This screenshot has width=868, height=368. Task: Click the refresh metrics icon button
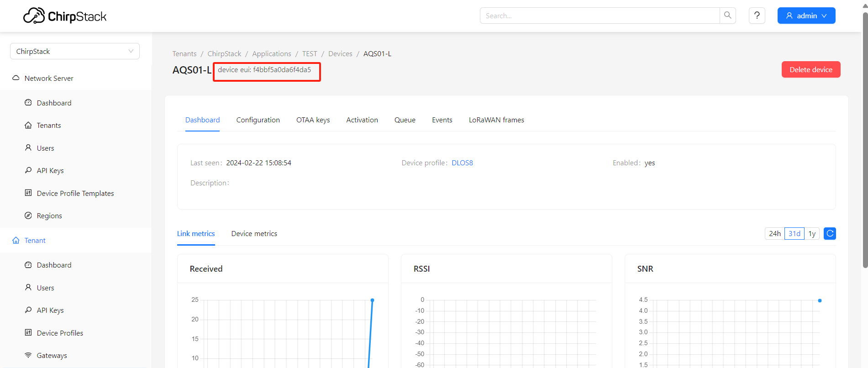click(x=830, y=233)
